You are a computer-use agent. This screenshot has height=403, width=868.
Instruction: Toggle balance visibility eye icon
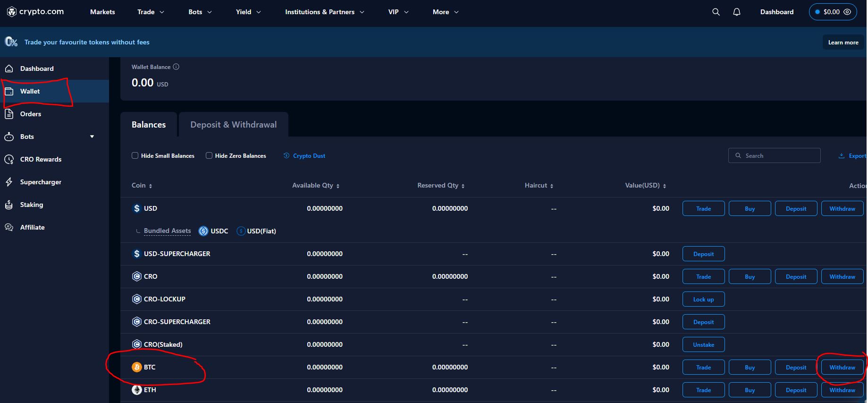pyautogui.click(x=847, y=12)
